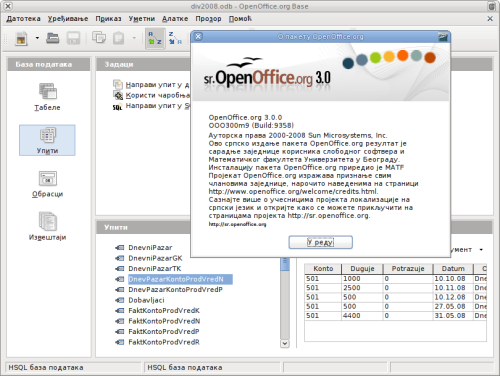Click the New document toolbar icon

coord(22,38)
